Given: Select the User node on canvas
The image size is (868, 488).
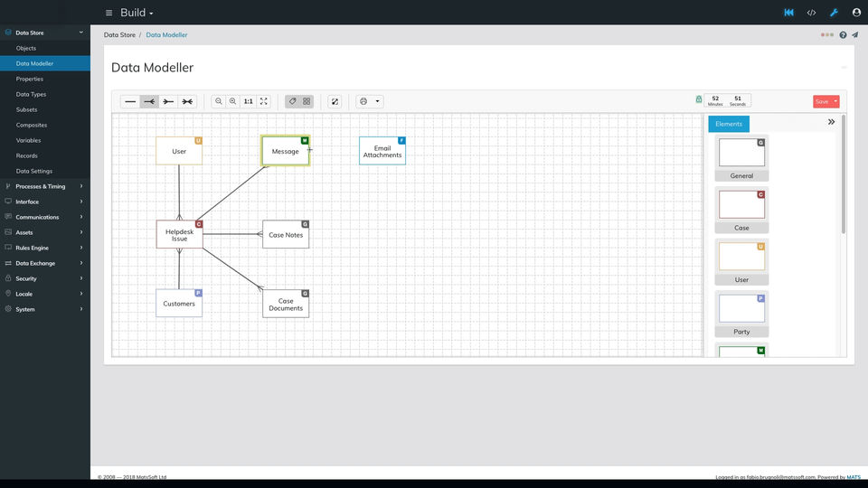Looking at the screenshot, I should 179,151.
